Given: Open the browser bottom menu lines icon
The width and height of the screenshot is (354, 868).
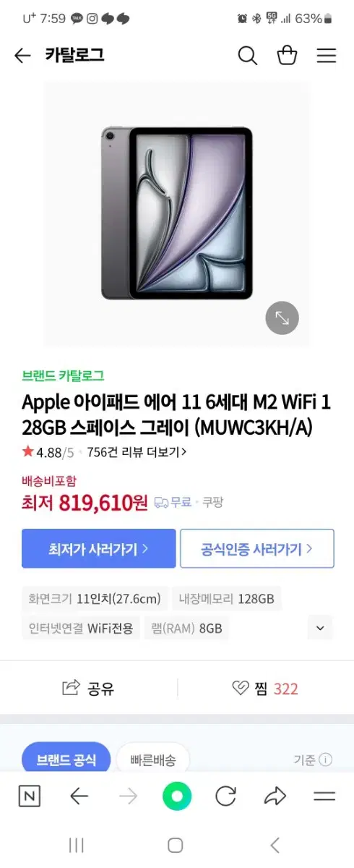Looking at the screenshot, I should (x=324, y=796).
